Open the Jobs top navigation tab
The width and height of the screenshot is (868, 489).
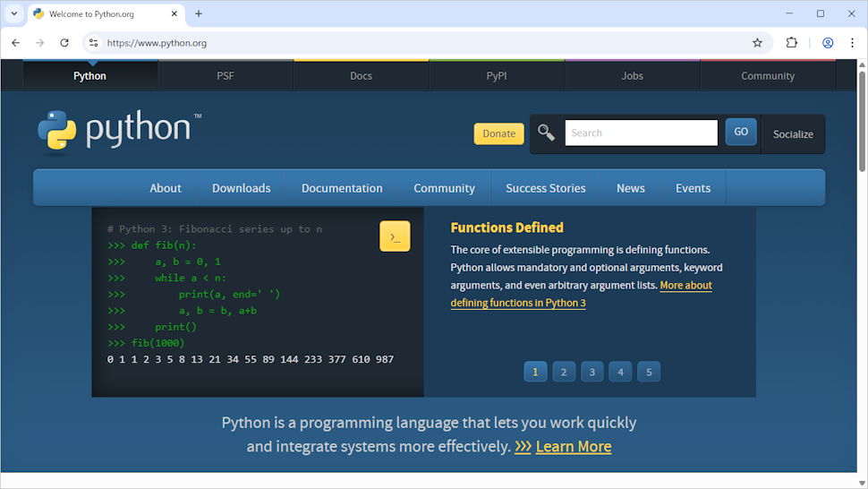tap(632, 76)
